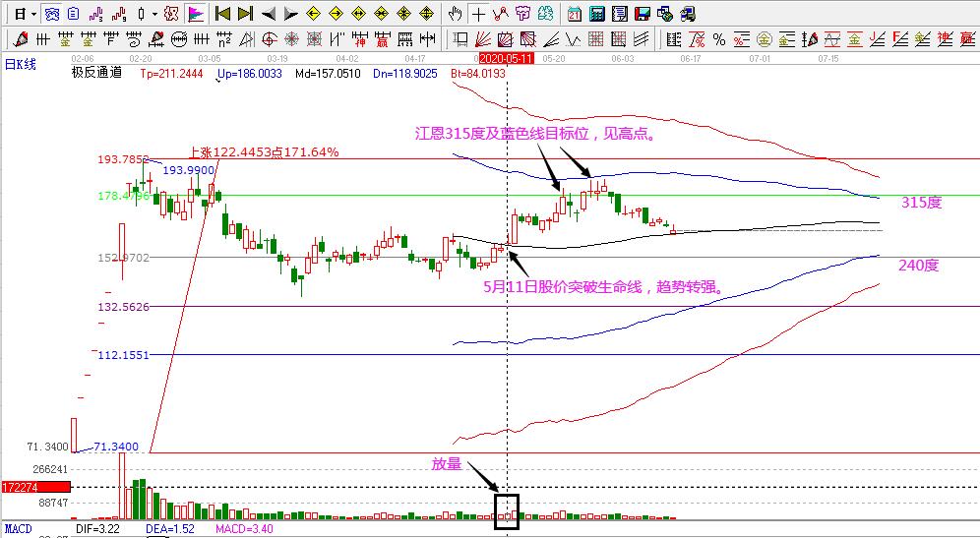Image resolution: width=980 pixels, height=538 pixels.
Task: Toggle the highlighted pennant flag button
Action: (196, 14)
